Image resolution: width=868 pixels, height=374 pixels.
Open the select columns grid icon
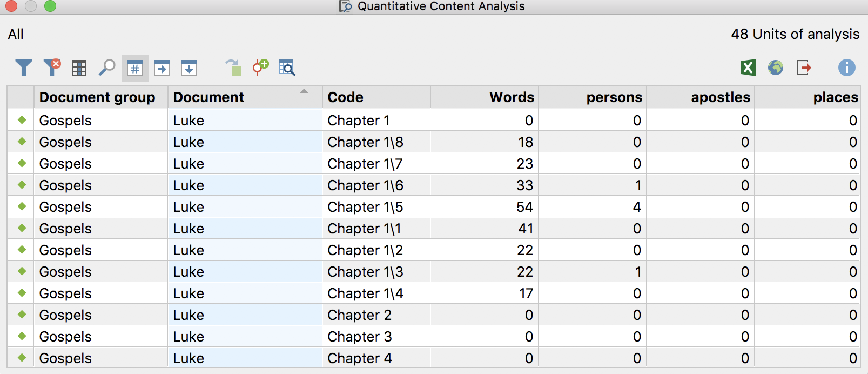click(79, 68)
